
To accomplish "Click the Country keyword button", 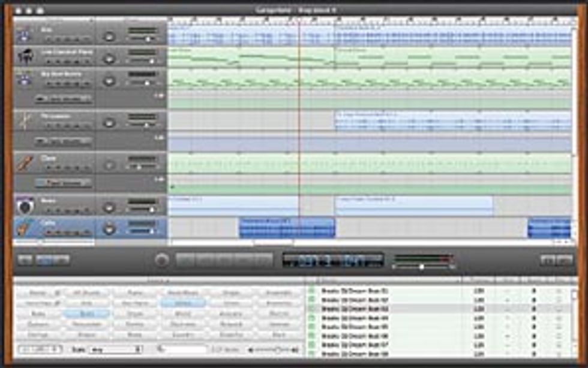I will 183,334.
